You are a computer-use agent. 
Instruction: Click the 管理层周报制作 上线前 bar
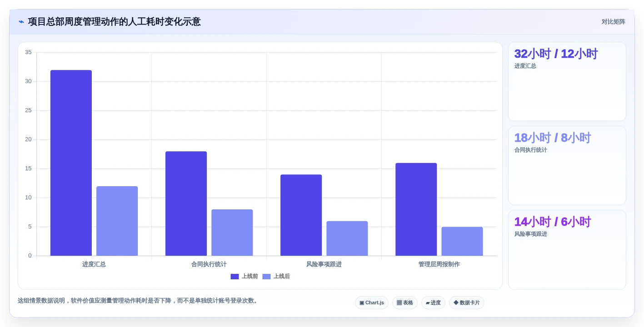(416, 209)
